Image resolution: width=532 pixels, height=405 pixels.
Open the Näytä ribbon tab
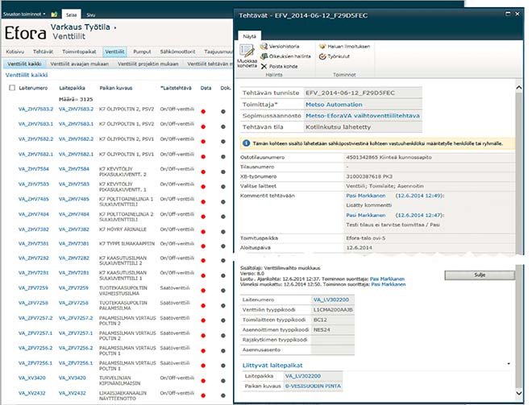coord(249,36)
